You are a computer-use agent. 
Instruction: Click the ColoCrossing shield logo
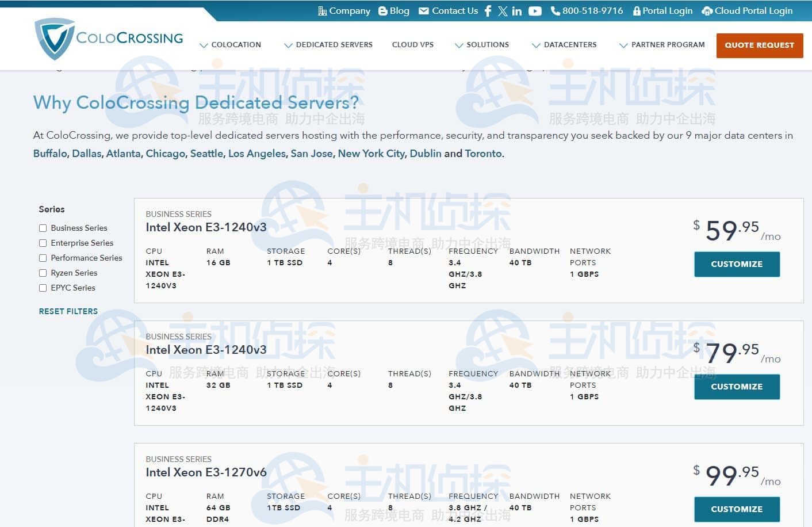(54, 39)
